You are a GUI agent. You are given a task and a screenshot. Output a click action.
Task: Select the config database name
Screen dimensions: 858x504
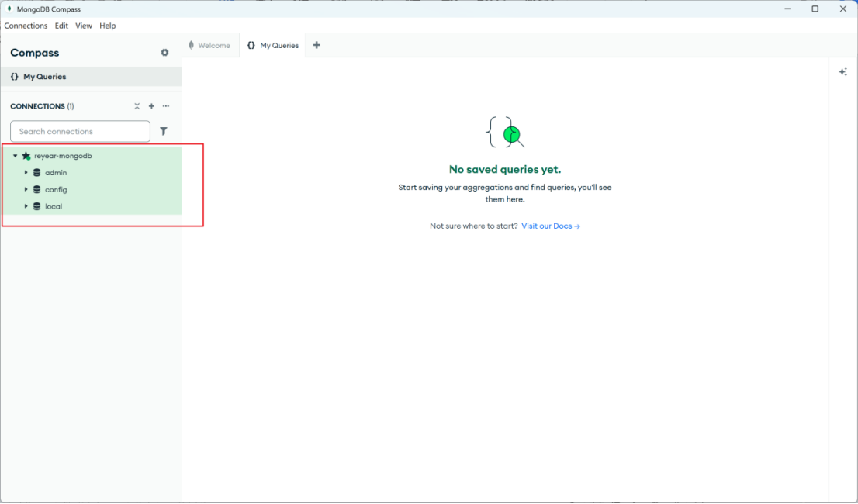(x=56, y=190)
